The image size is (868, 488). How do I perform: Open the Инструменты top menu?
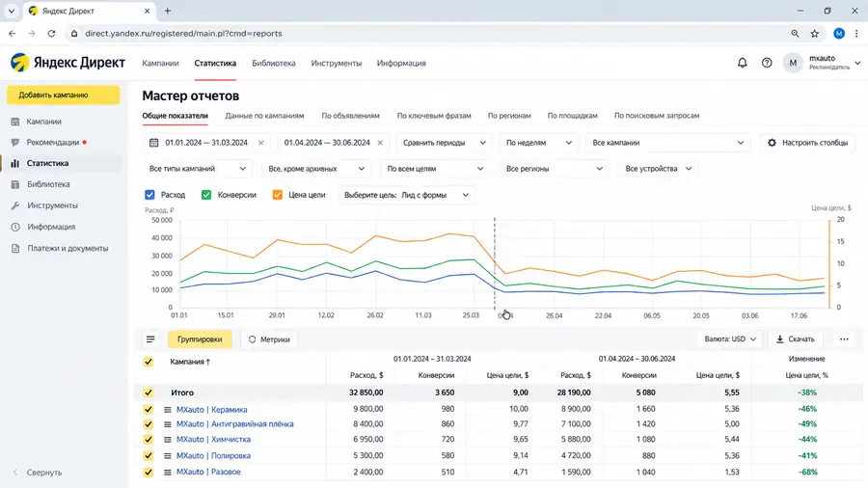coord(336,63)
